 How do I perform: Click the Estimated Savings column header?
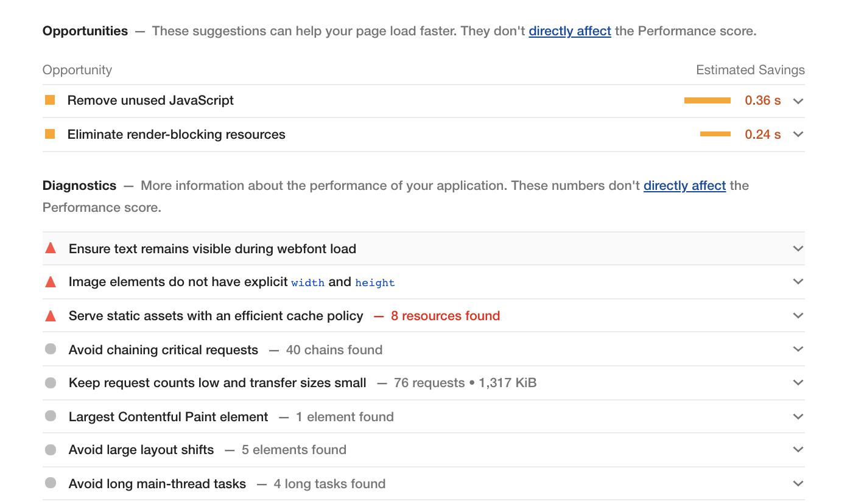(x=750, y=70)
